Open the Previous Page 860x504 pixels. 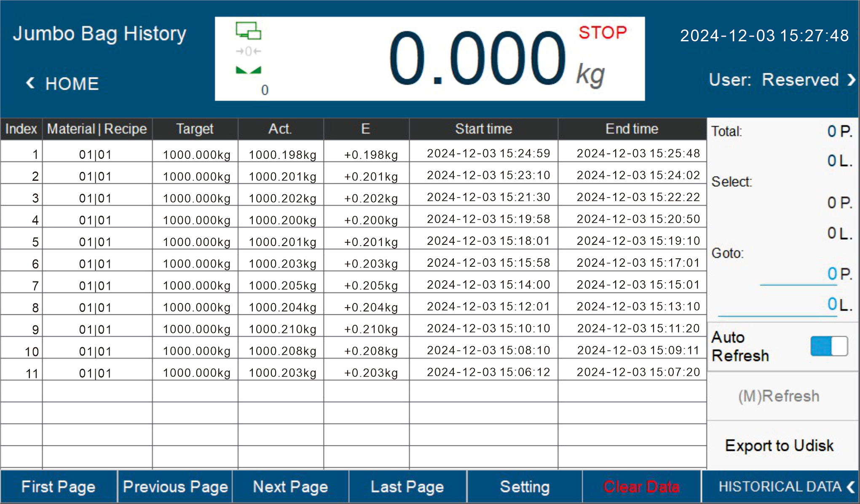pyautogui.click(x=175, y=487)
